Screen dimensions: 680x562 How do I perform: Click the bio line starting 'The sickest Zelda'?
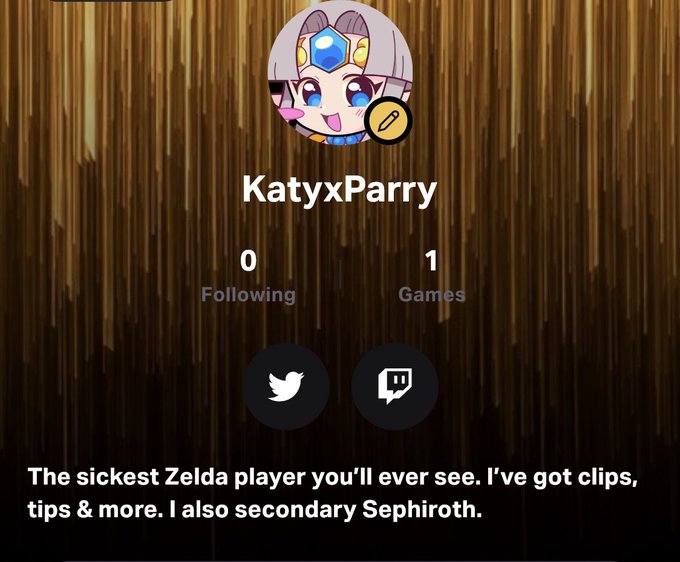[x=333, y=478]
